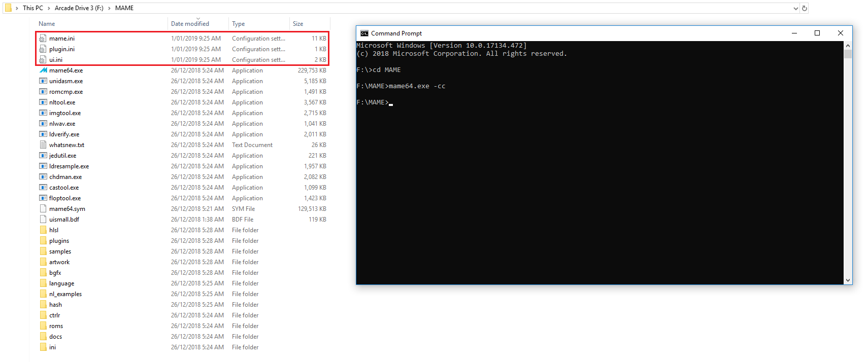The image size is (868, 362).
Task: Refresh the MAME folder view
Action: tap(804, 8)
